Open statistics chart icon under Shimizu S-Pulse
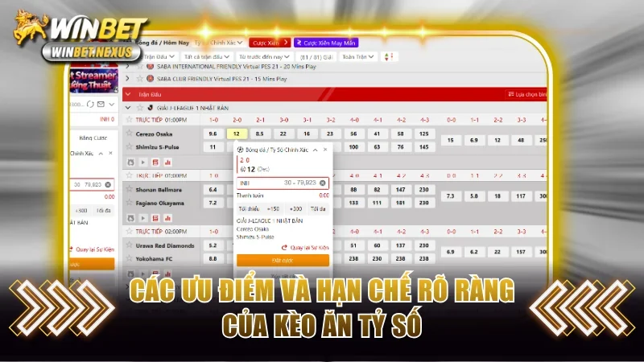The height and width of the screenshot is (362, 644). 167,162
